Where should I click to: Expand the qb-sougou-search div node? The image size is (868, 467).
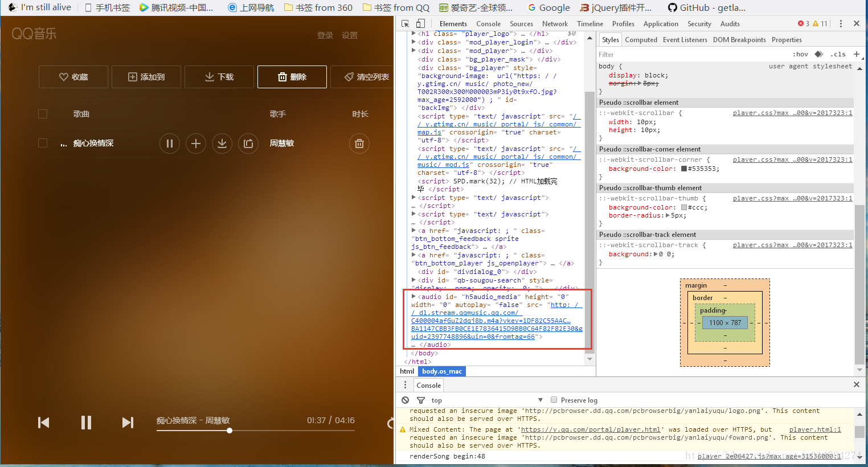point(413,280)
